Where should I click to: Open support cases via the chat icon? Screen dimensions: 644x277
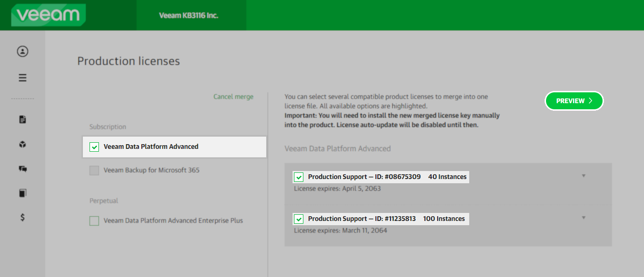22,169
